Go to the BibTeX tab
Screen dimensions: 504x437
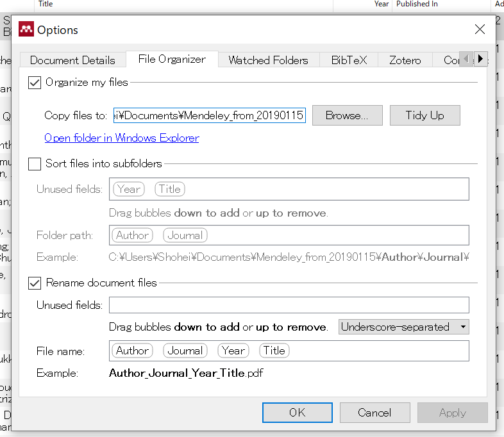(x=349, y=60)
